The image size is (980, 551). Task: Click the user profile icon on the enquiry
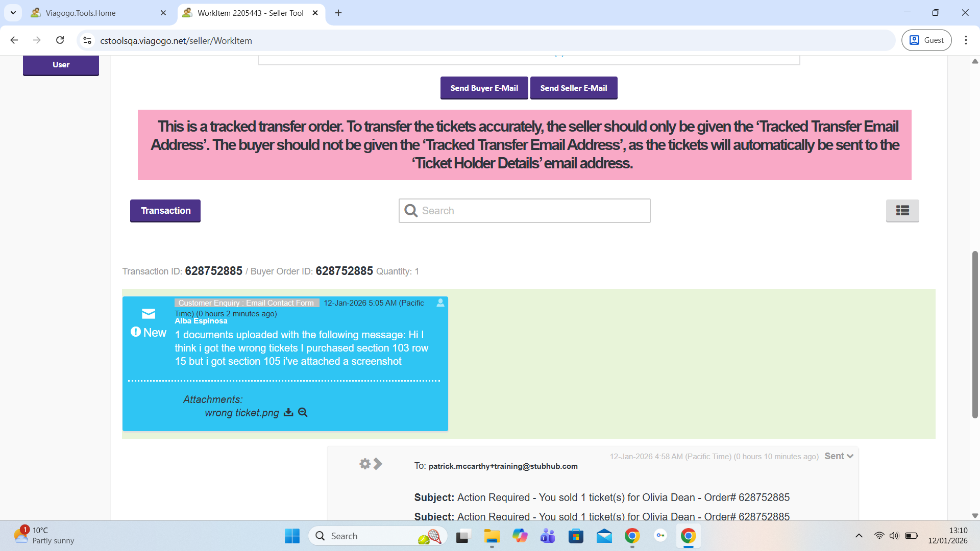tap(440, 303)
